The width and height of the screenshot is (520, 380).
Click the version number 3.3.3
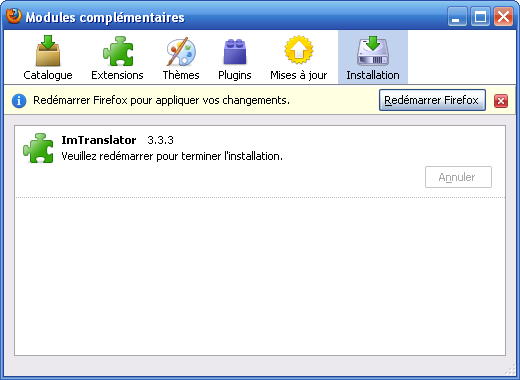click(x=160, y=140)
